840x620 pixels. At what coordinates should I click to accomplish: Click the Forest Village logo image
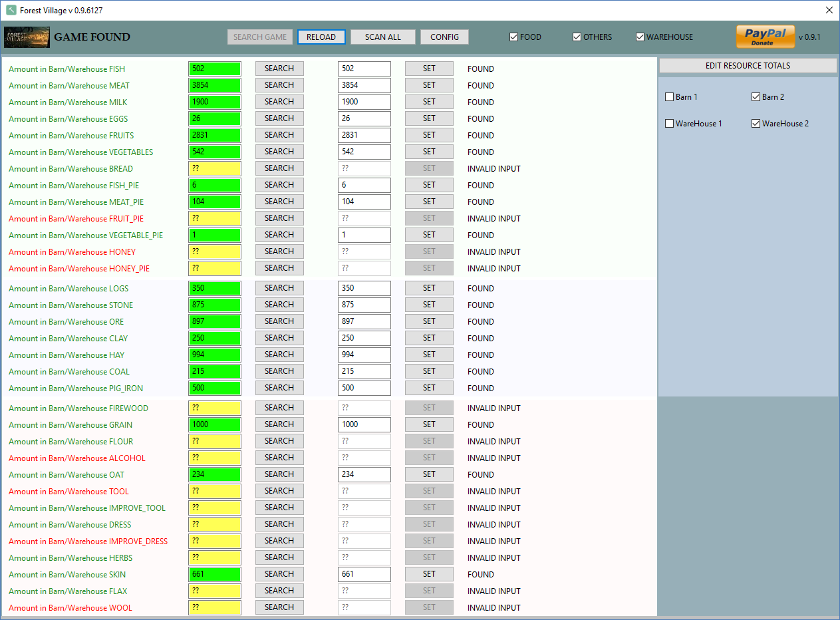coord(27,37)
